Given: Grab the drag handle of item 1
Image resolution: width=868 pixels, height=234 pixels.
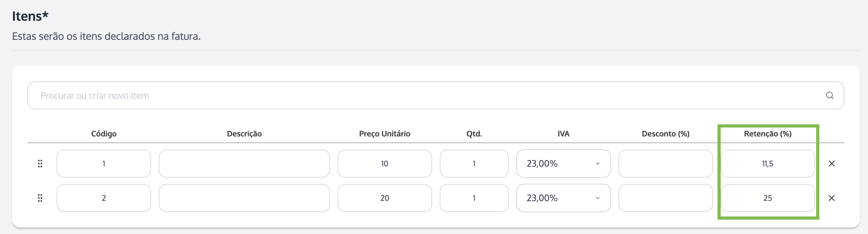Looking at the screenshot, I should pos(40,164).
